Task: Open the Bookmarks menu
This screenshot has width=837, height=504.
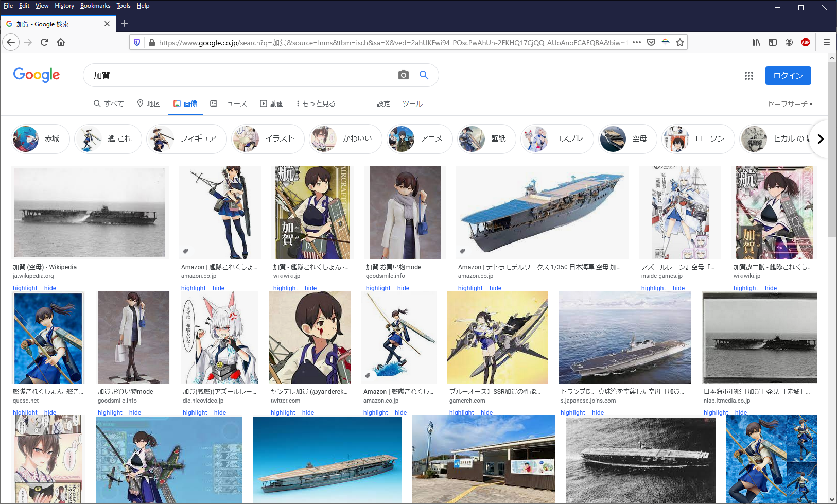Action: [x=95, y=6]
